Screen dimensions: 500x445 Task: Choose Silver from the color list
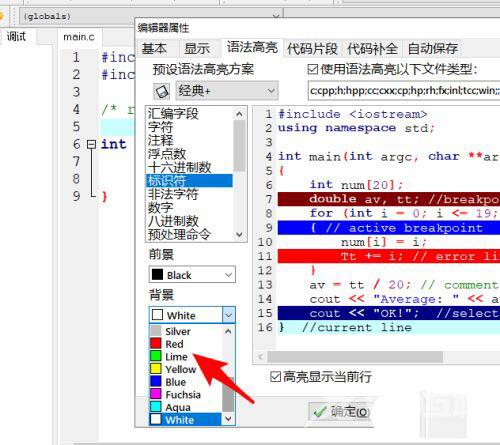[x=185, y=331]
